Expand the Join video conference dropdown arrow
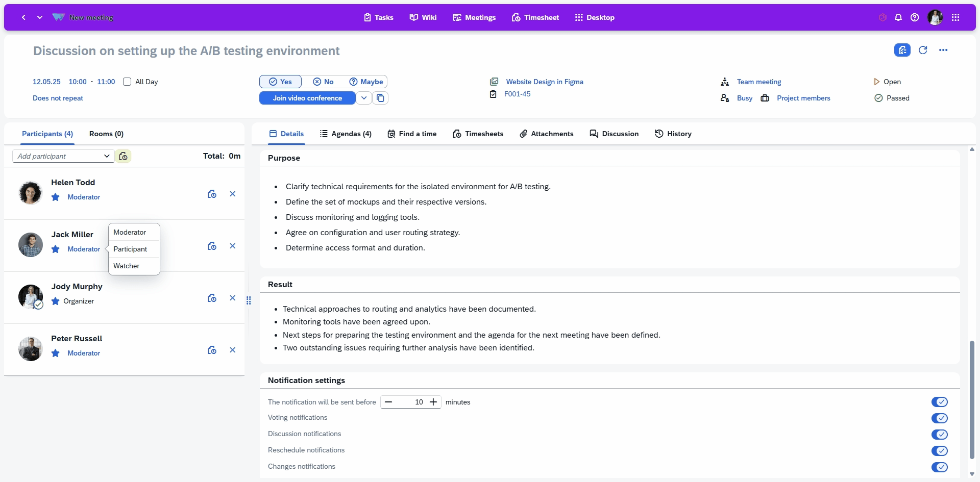Screen dimensions: 980x482 [363, 98]
